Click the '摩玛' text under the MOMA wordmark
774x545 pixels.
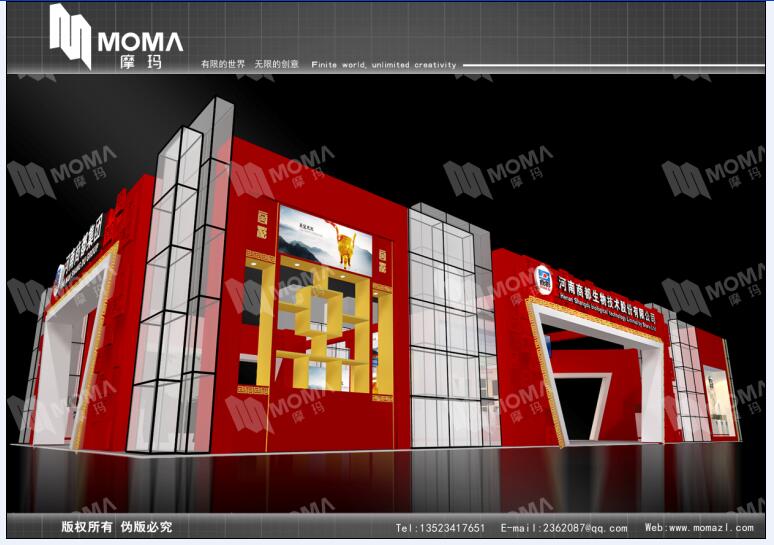point(141,62)
